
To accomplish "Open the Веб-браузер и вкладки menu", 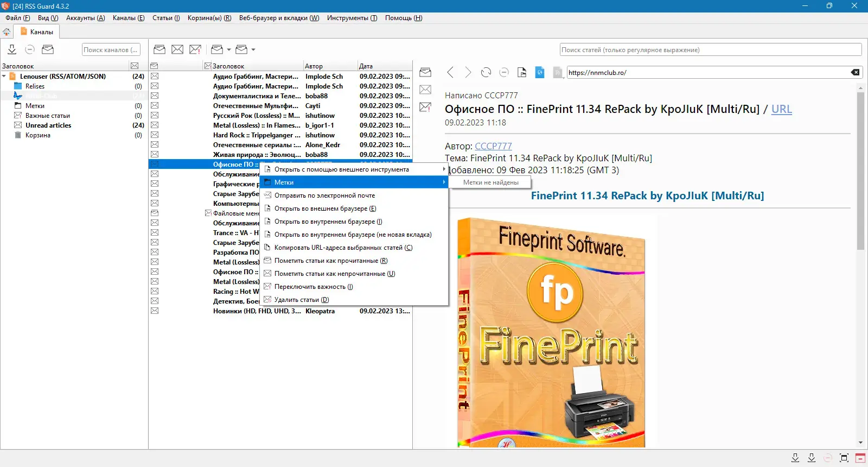I will click(x=279, y=18).
